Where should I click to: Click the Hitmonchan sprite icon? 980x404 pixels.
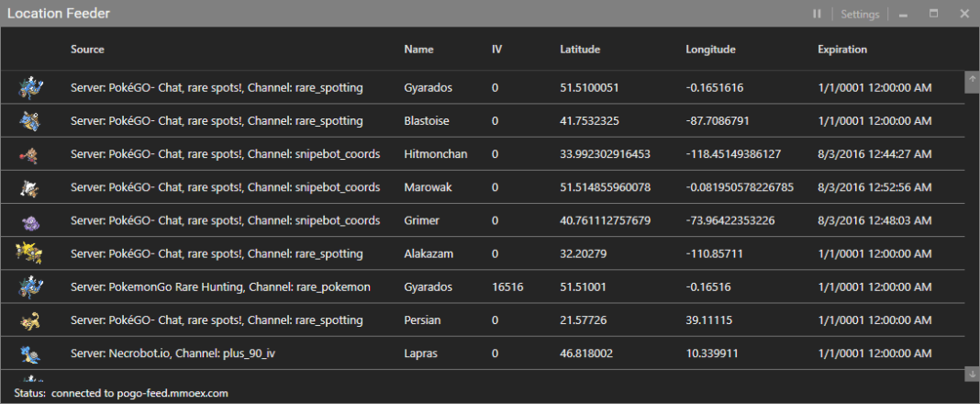[x=29, y=154]
